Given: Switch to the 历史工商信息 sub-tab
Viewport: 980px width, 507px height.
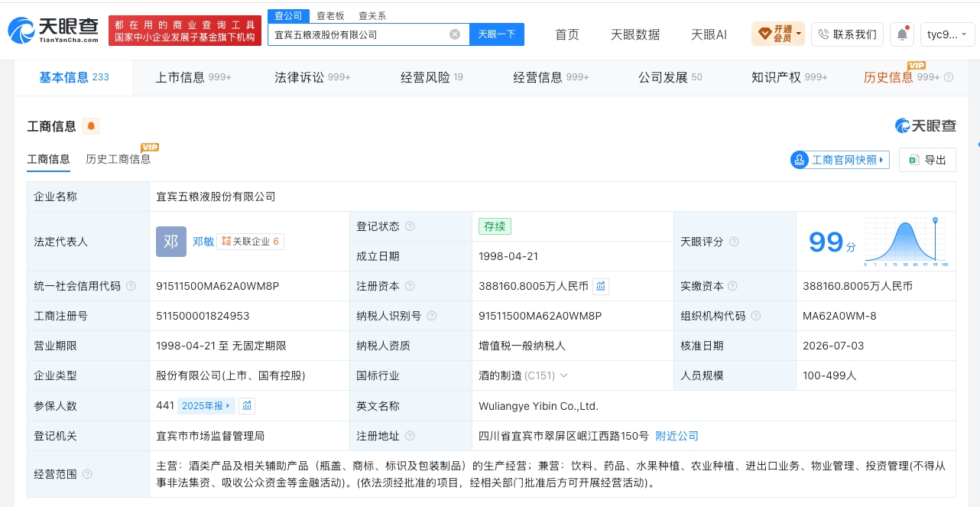Looking at the screenshot, I should coord(118,159).
